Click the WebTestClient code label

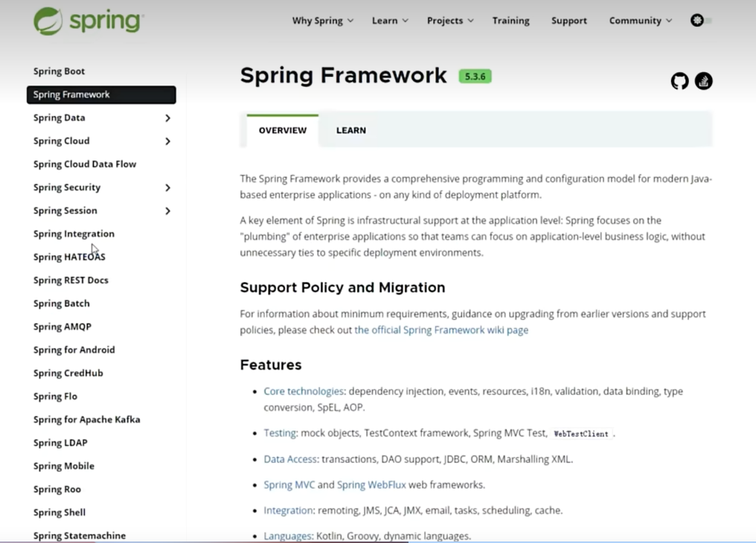point(581,434)
